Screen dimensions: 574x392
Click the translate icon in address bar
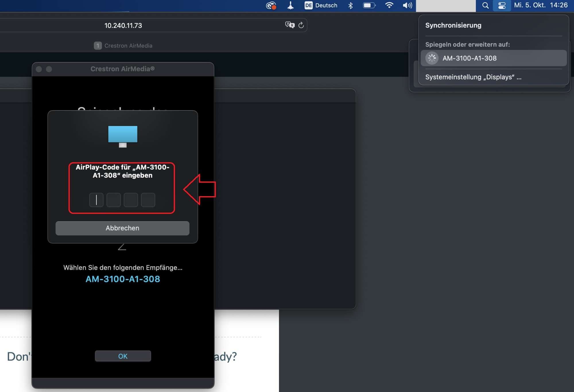click(x=290, y=25)
